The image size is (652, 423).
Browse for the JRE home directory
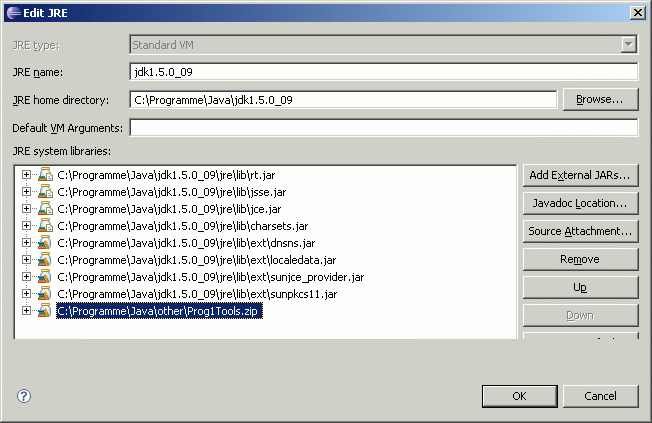coord(600,99)
